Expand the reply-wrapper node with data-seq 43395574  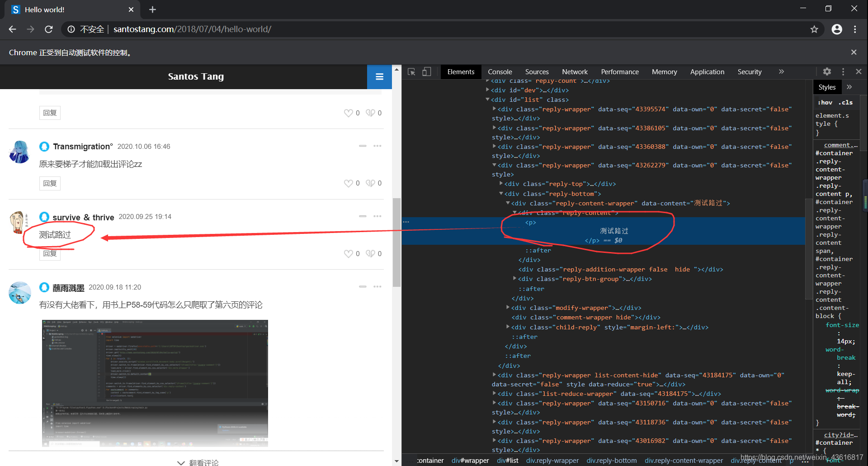494,109
